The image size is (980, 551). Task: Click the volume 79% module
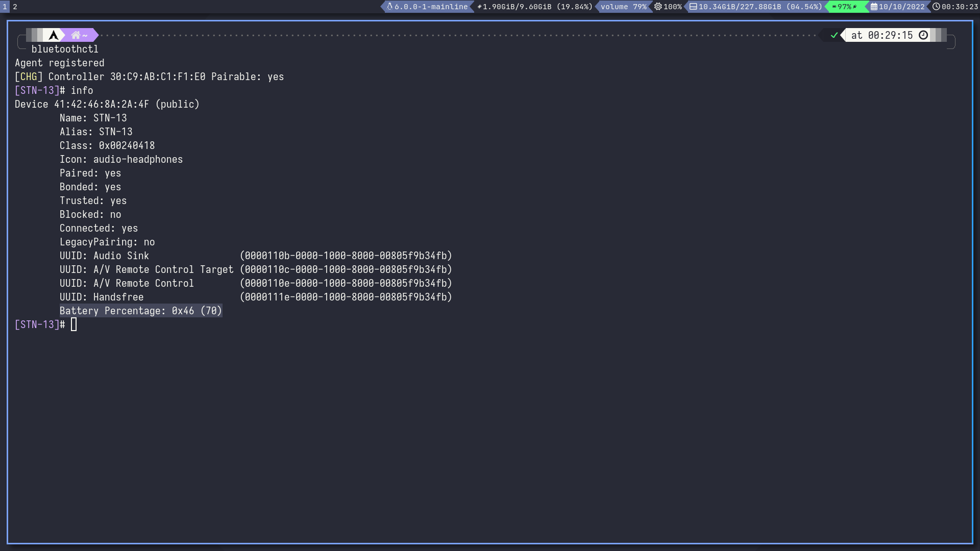coord(623,7)
